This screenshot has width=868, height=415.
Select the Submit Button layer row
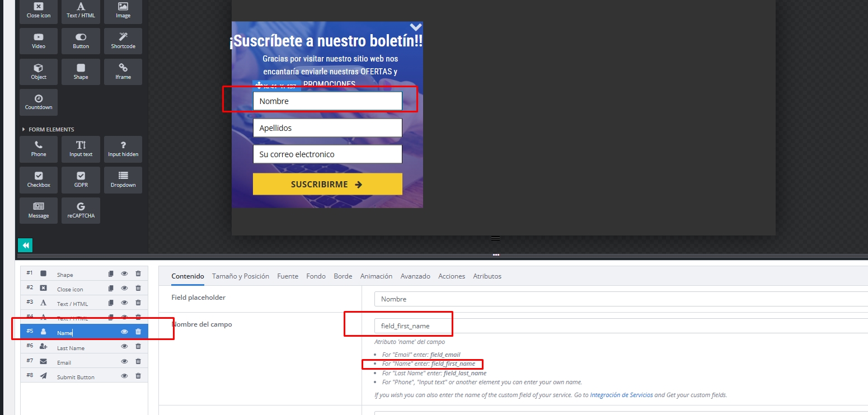click(84, 376)
